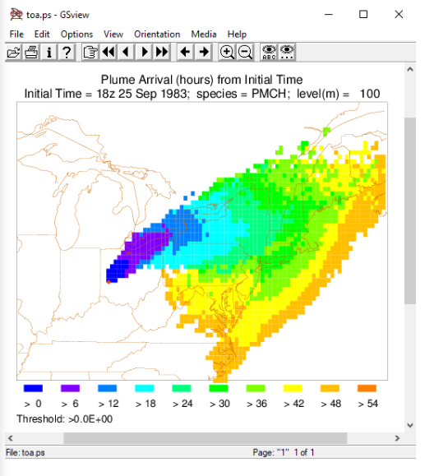Click the >54 orange legend swatch

(367, 388)
